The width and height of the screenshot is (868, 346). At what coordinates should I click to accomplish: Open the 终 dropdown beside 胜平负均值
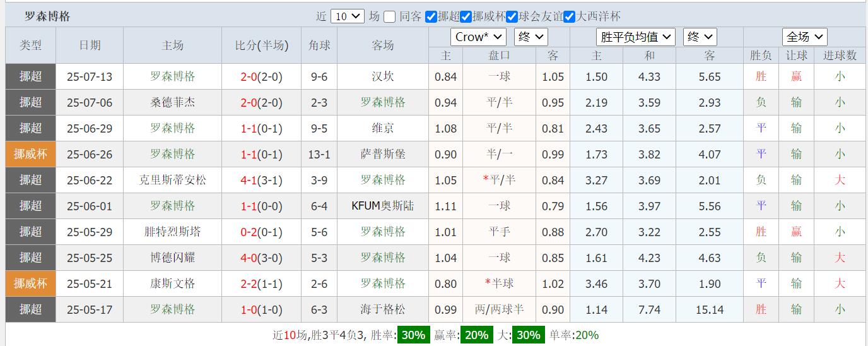(x=700, y=37)
